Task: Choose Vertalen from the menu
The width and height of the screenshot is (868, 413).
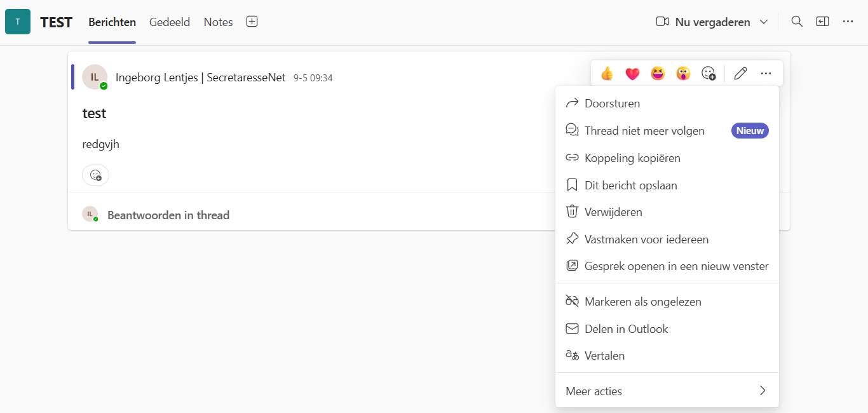Action: (667, 356)
